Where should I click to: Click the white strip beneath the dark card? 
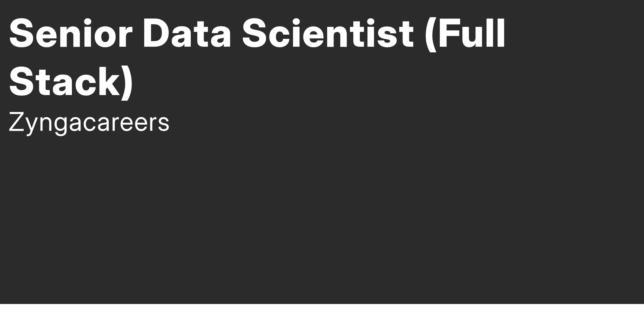pos(322,309)
